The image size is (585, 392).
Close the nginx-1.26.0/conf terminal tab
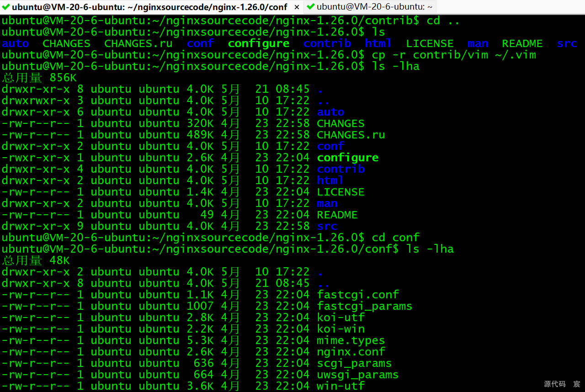pyautogui.click(x=297, y=7)
